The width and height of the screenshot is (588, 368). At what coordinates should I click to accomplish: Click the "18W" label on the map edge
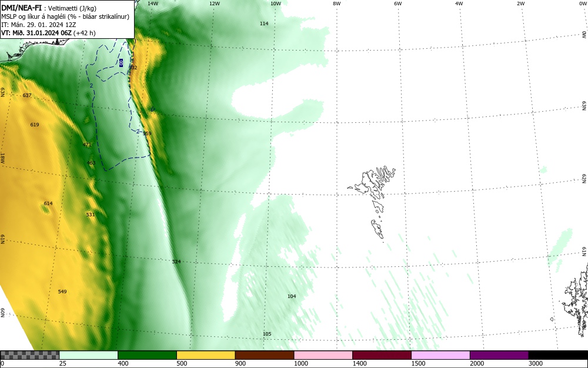(x=2, y=158)
